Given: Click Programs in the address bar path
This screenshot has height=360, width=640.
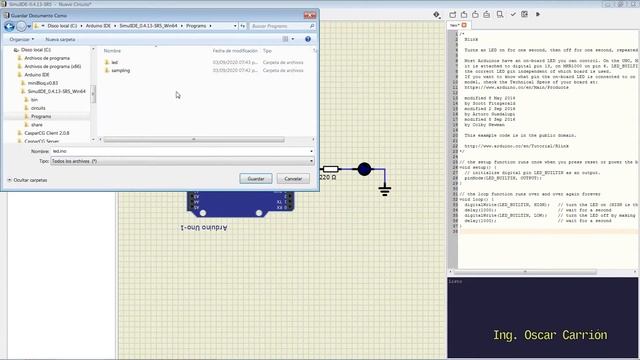Looking at the screenshot, I should (196, 26).
